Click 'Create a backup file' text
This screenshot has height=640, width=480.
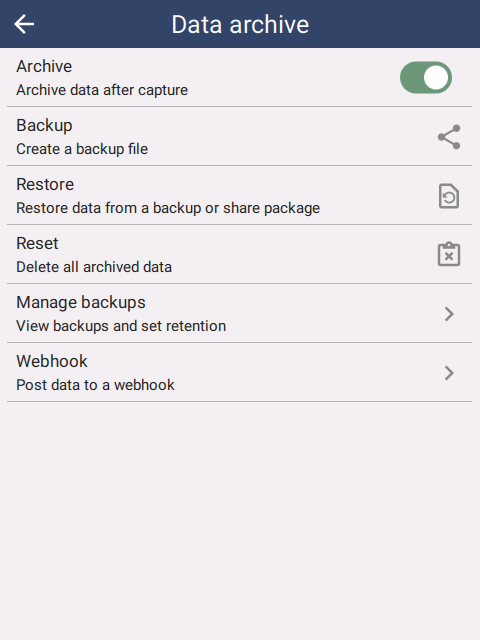pyautogui.click(x=82, y=149)
